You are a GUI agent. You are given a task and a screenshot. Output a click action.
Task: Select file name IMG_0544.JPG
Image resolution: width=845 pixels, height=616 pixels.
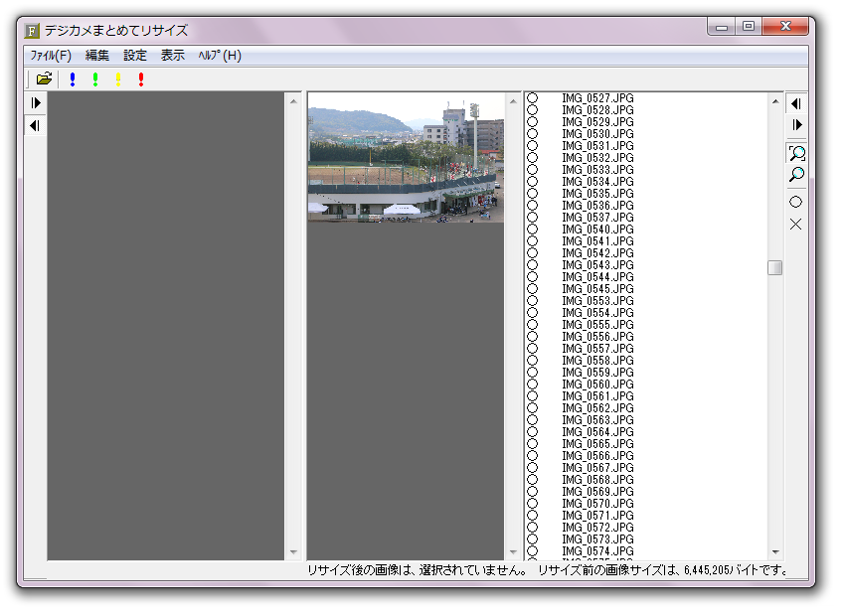click(597, 277)
